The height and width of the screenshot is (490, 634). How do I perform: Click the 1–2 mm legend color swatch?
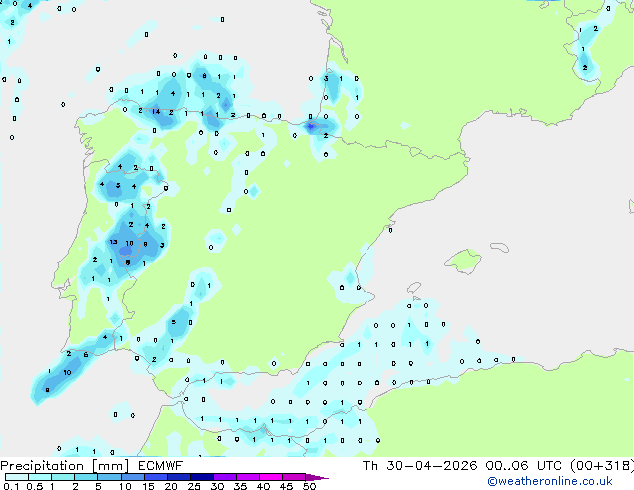point(63,477)
